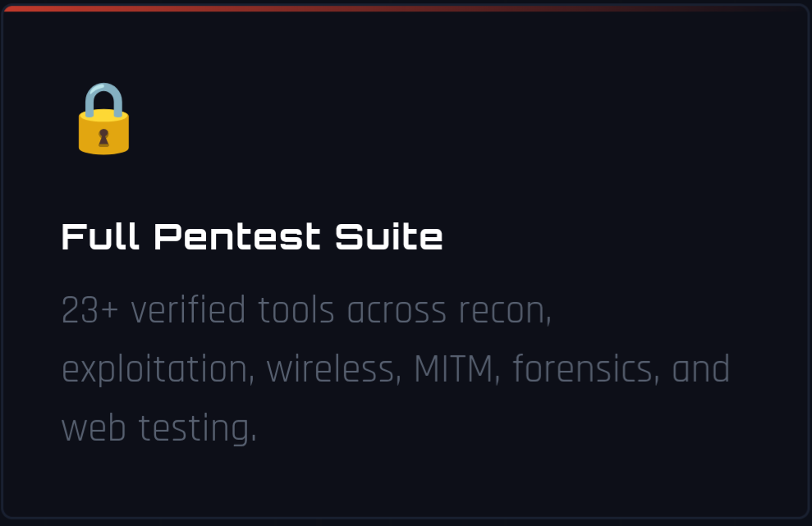
Task: Select the Full Pentest Suite heading
Action: click(x=252, y=237)
